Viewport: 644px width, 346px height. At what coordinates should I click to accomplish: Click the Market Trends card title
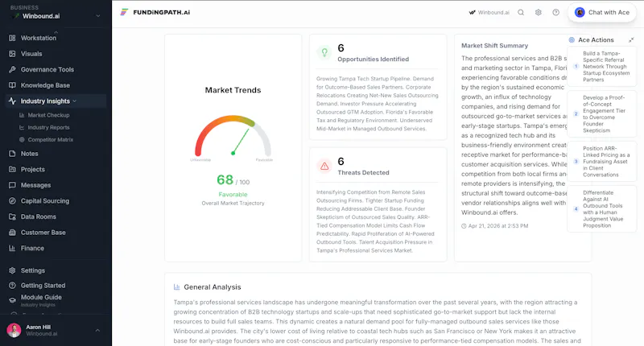click(233, 90)
